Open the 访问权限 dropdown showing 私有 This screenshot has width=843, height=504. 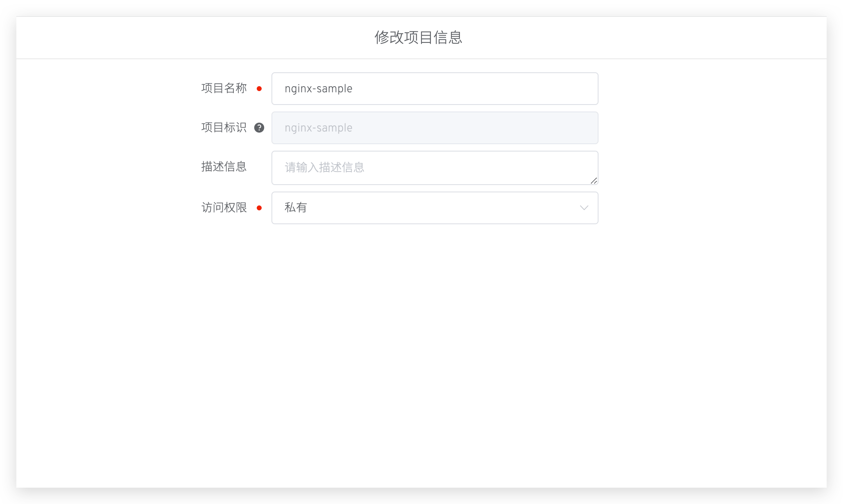point(435,208)
